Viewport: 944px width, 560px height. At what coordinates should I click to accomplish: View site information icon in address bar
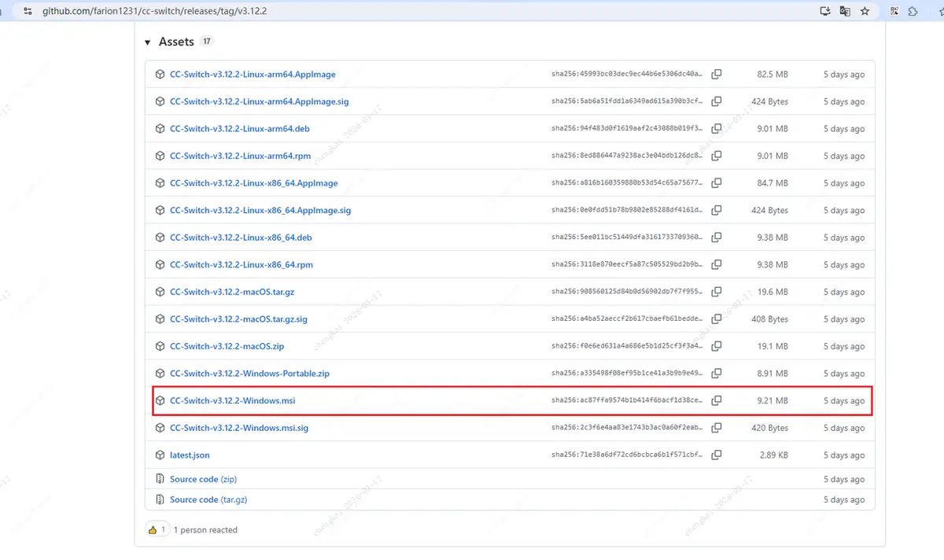27,12
